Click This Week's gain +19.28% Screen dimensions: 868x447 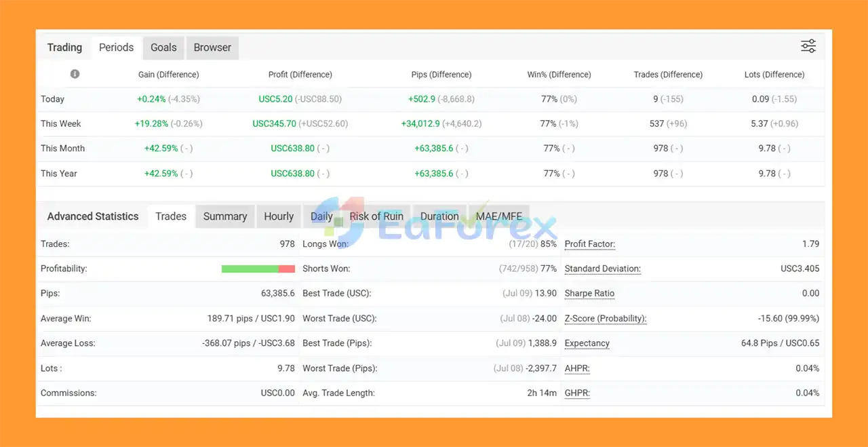click(150, 123)
